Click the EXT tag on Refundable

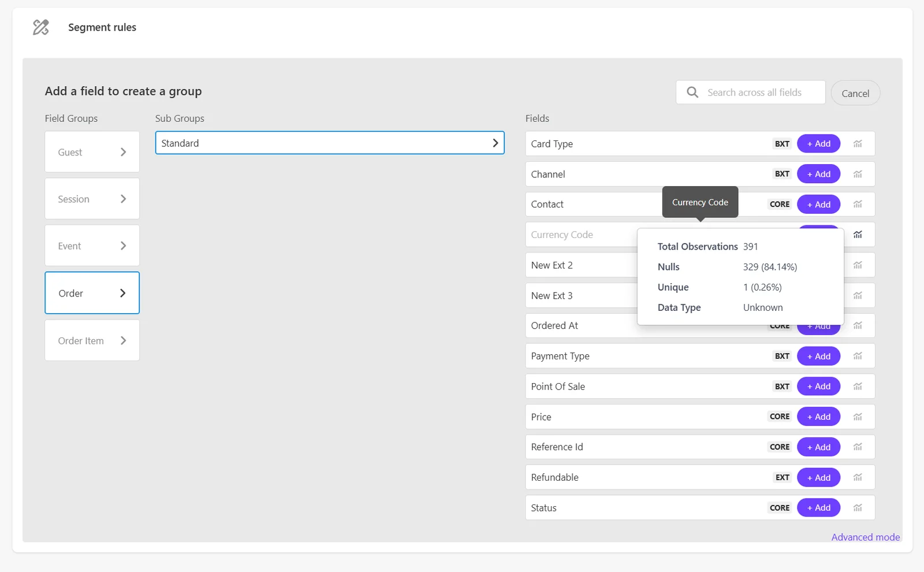783,477
